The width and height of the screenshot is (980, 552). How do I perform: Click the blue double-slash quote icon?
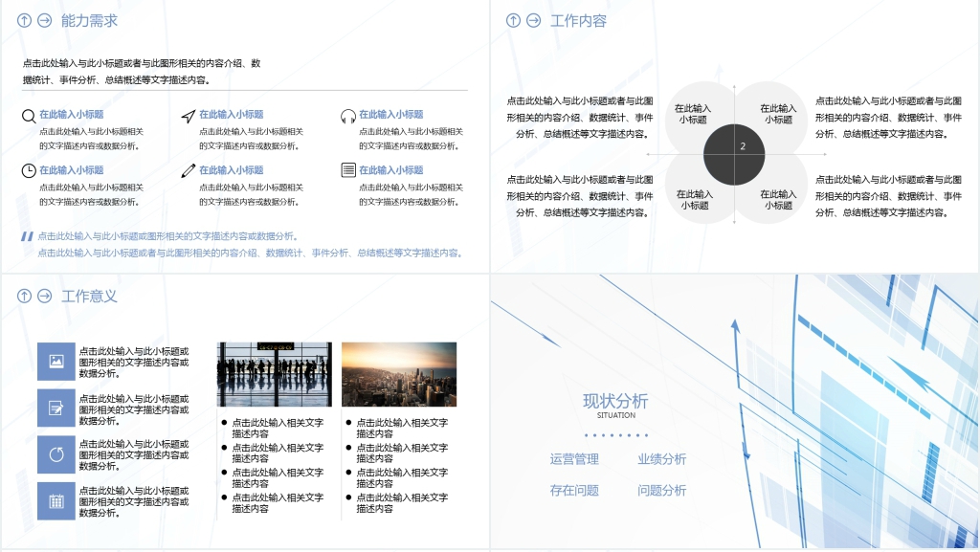click(27, 236)
